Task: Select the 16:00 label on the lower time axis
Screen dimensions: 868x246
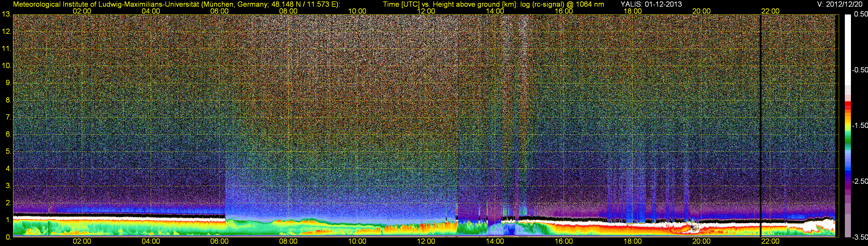Action: [564, 241]
